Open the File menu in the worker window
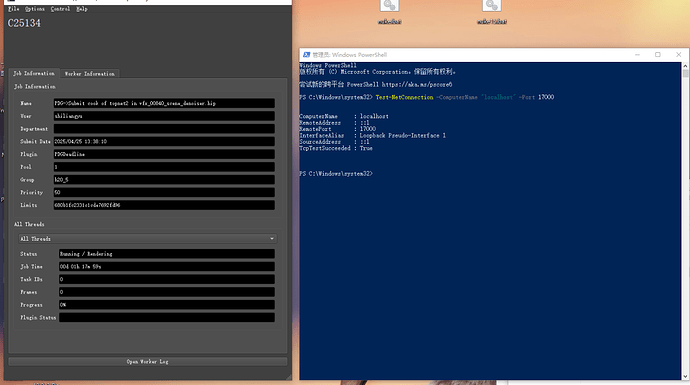Viewport: 690px width, 385px height. pyautogui.click(x=14, y=9)
